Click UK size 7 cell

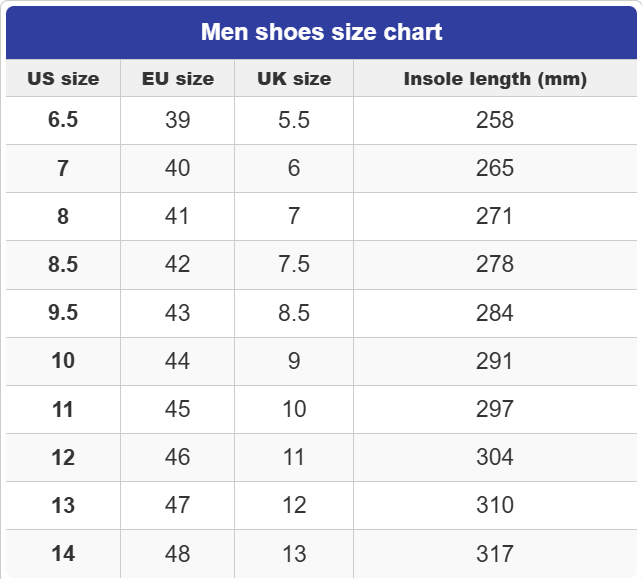(294, 216)
